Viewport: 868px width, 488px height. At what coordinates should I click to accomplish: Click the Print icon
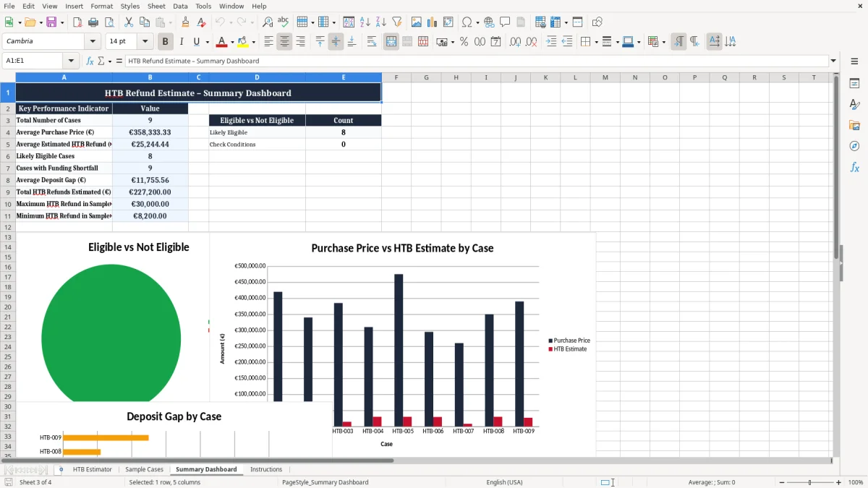point(93,22)
